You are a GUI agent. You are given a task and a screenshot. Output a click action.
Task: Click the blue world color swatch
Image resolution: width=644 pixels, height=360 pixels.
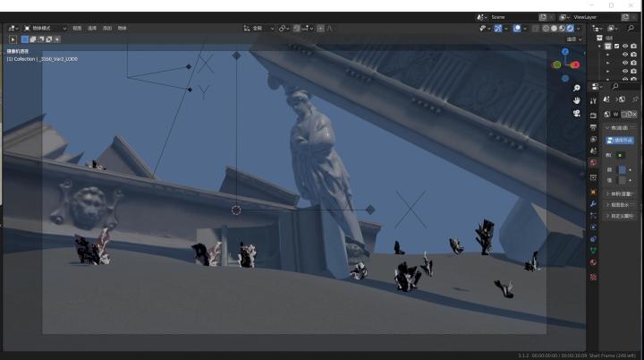(623, 169)
